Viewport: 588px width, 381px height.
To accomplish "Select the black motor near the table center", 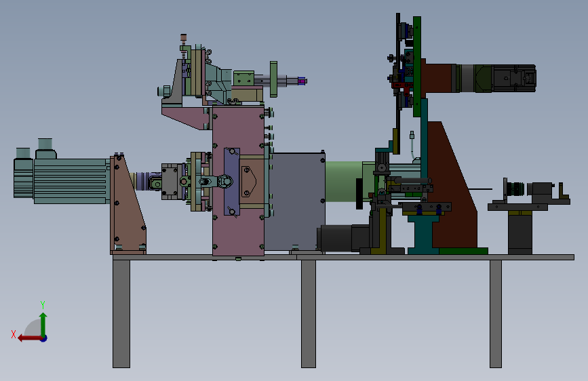I will 343,238.
